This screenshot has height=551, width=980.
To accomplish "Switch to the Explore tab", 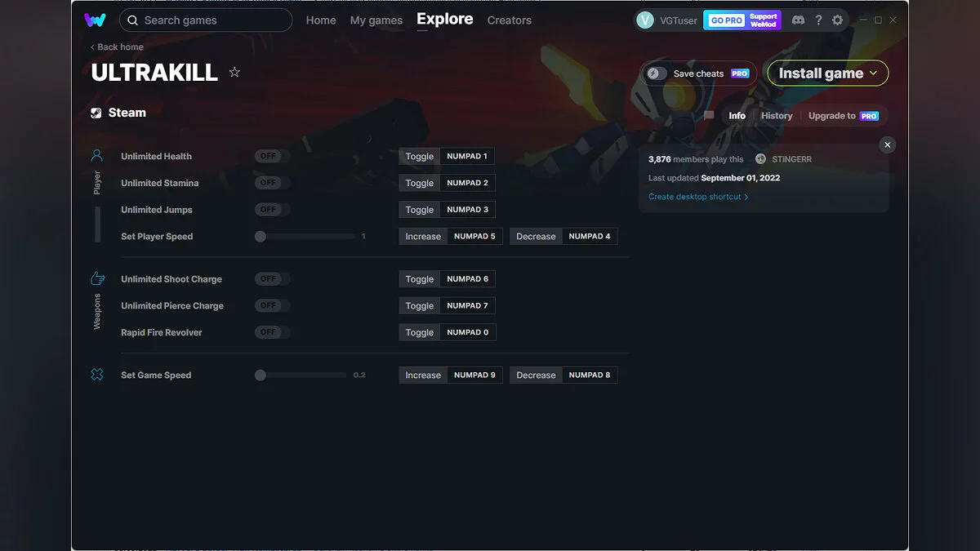I will click(x=445, y=20).
